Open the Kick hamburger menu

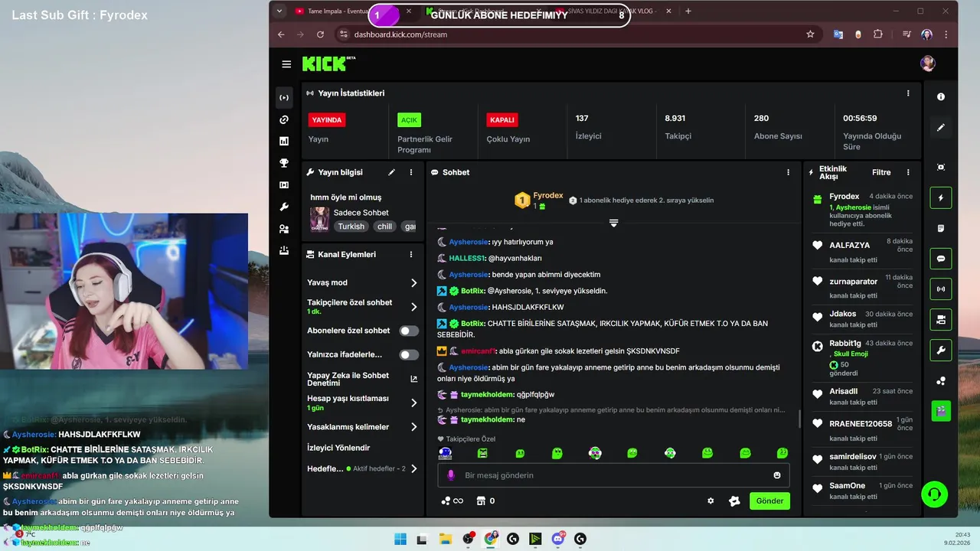point(286,64)
